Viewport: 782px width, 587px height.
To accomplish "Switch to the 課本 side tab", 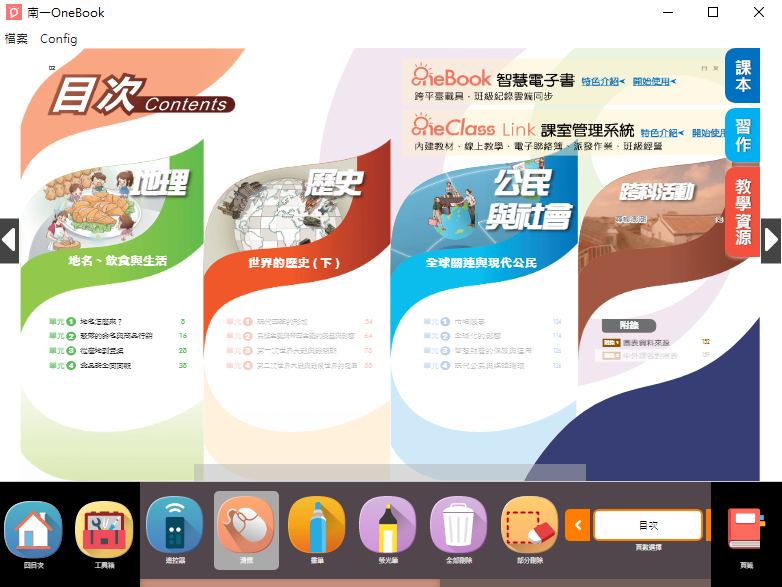I will (x=742, y=76).
